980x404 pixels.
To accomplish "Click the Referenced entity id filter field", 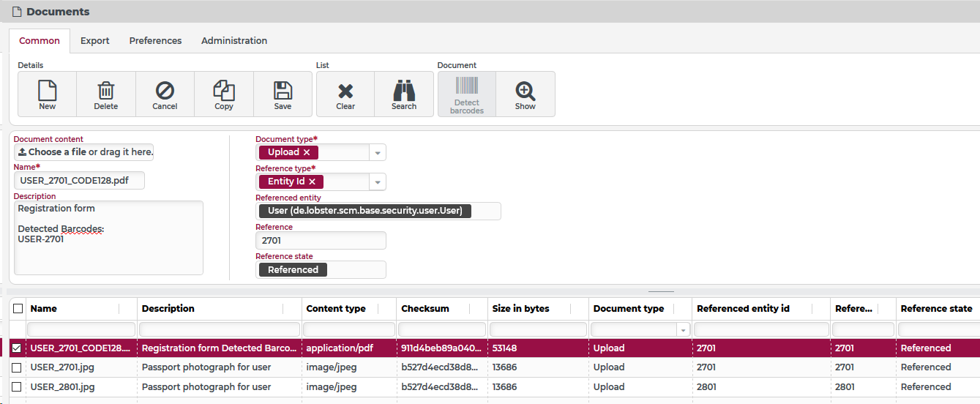I will (761, 330).
